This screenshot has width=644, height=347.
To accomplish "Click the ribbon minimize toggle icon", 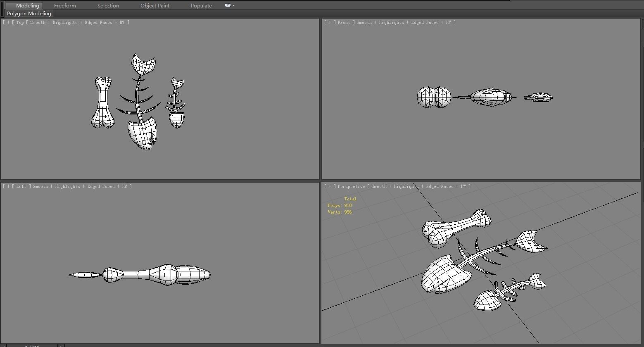I will 228,5.
